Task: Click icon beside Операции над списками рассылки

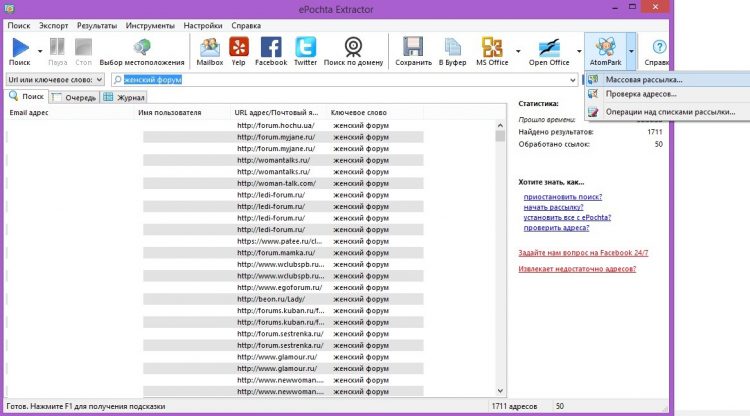Action: click(x=593, y=112)
